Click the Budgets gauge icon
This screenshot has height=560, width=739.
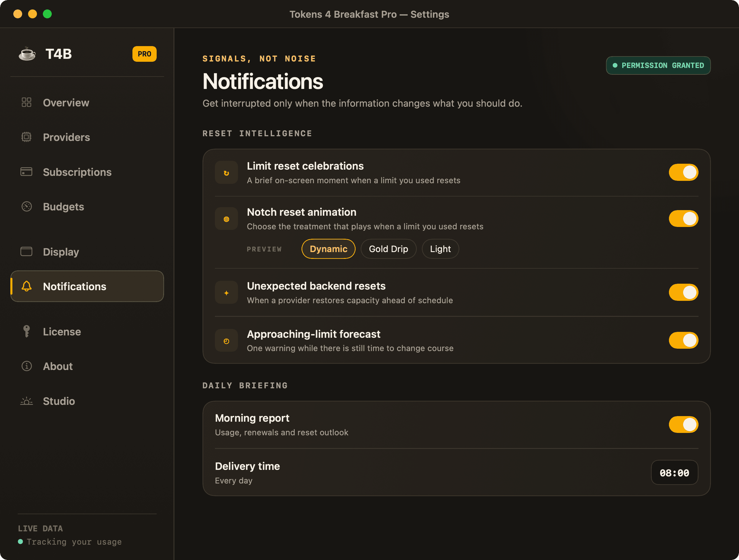click(26, 206)
